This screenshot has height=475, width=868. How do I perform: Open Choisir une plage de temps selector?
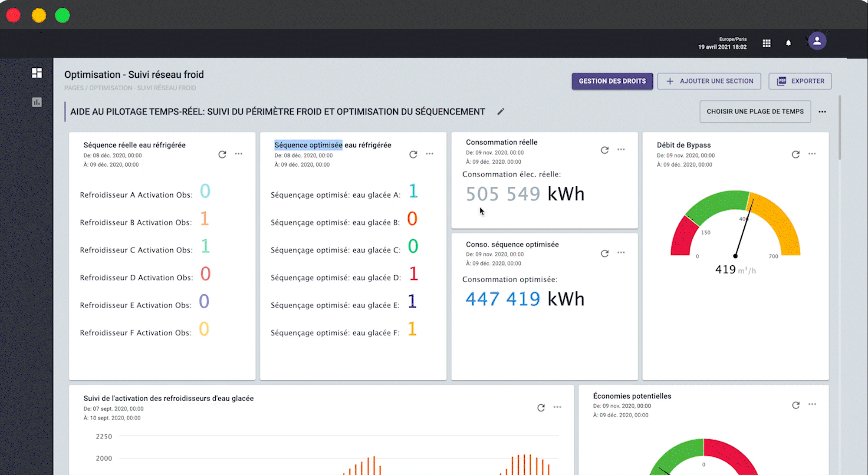pos(755,112)
